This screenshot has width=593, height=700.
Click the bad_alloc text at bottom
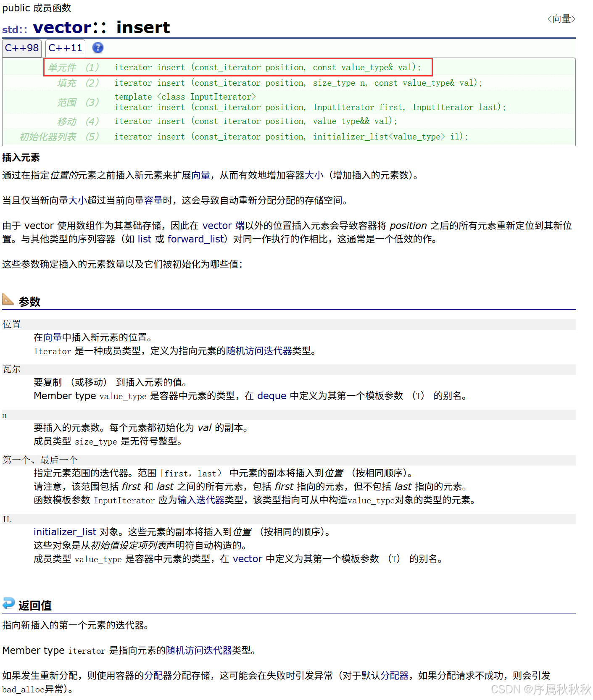pos(23,689)
